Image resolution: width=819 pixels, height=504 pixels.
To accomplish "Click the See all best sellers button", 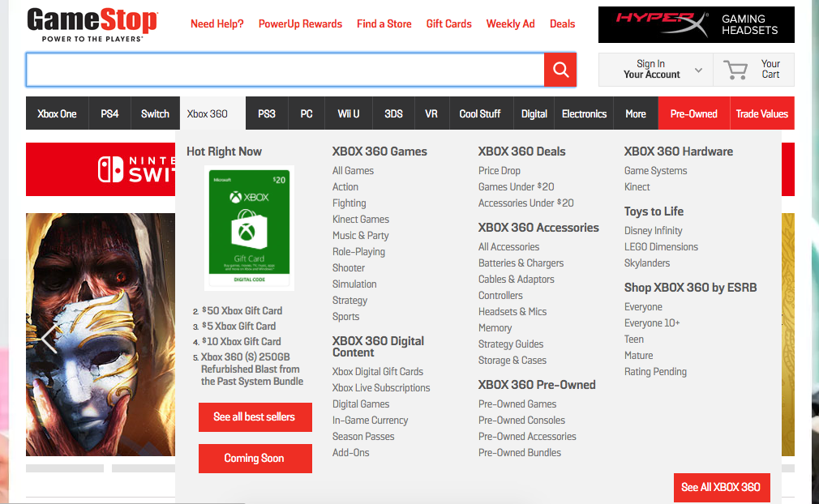I will [255, 416].
